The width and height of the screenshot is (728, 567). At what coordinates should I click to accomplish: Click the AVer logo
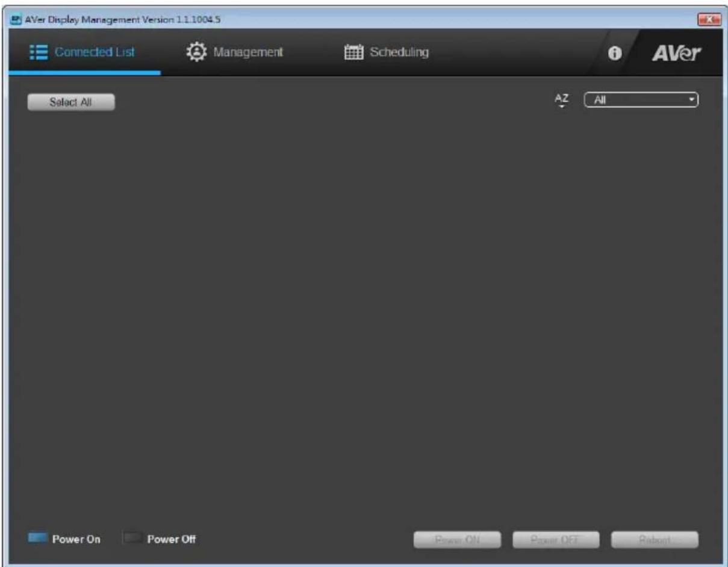click(x=677, y=53)
